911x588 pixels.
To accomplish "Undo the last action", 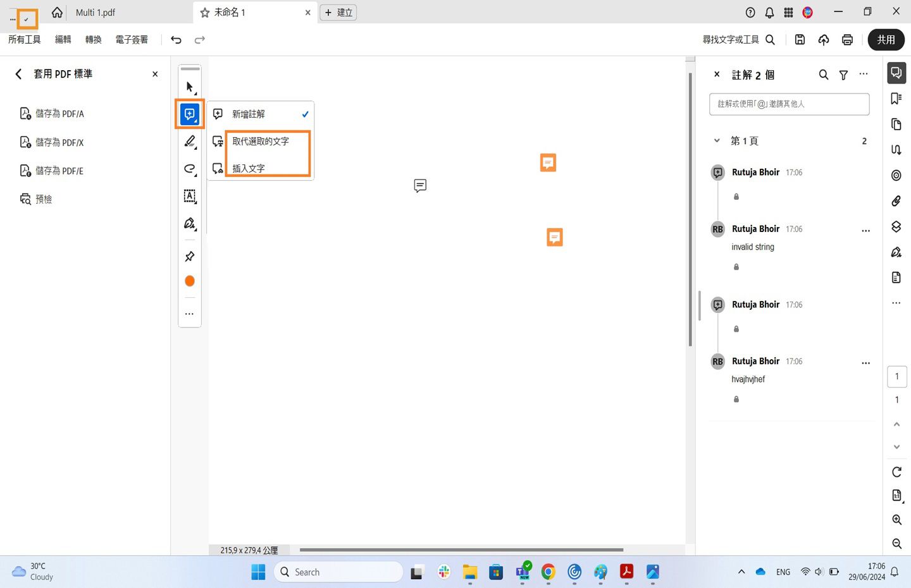I will pyautogui.click(x=176, y=40).
